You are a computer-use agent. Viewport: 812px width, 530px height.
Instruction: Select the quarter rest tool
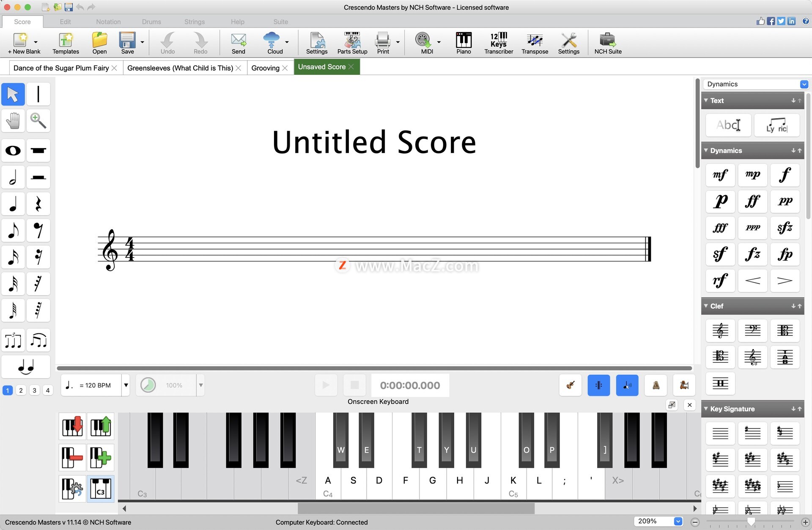(38, 204)
